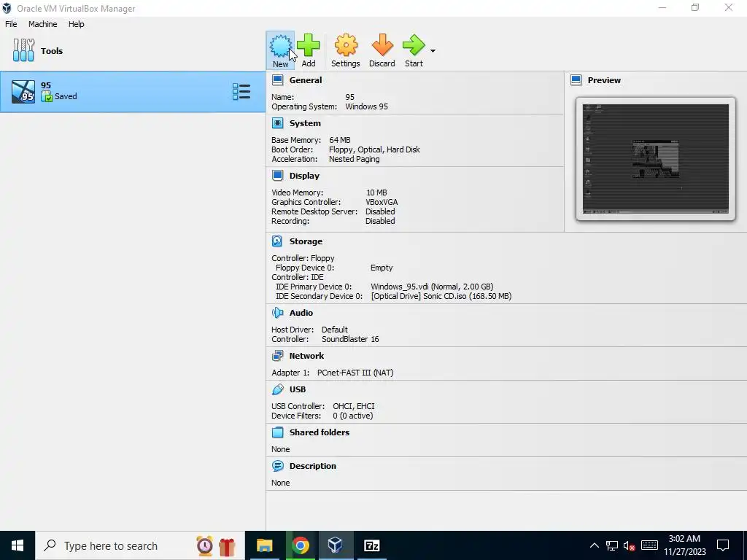
Task: Open the Display settings heading link
Action: pyautogui.click(x=304, y=176)
